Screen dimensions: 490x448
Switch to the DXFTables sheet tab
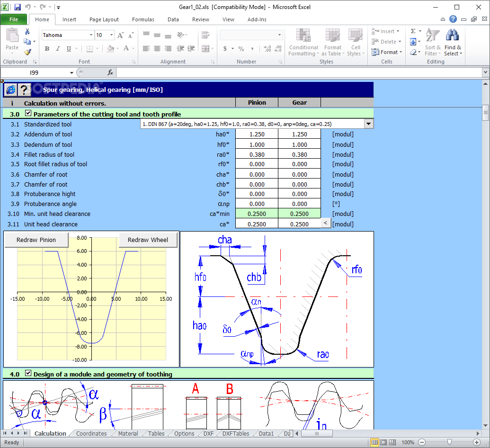[236, 434]
